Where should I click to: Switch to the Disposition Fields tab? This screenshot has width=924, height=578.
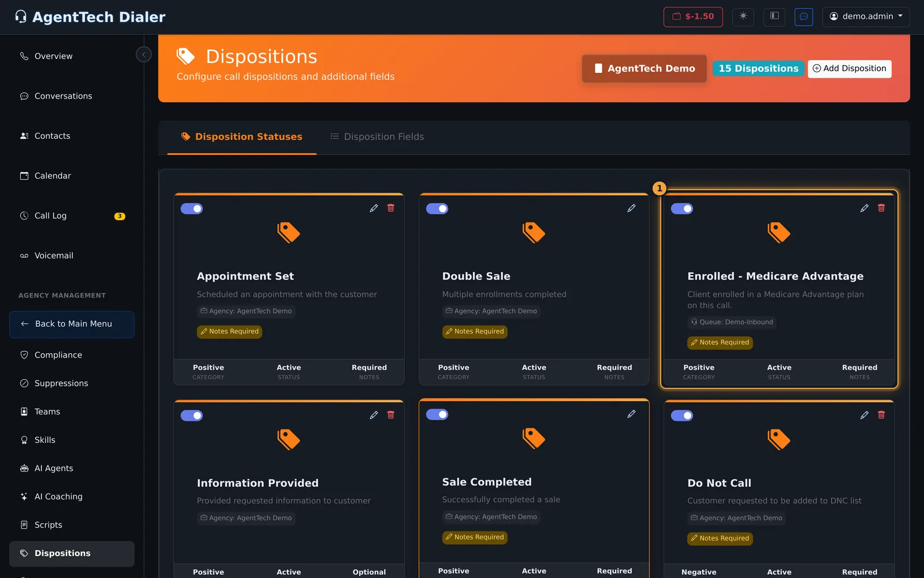tap(377, 137)
